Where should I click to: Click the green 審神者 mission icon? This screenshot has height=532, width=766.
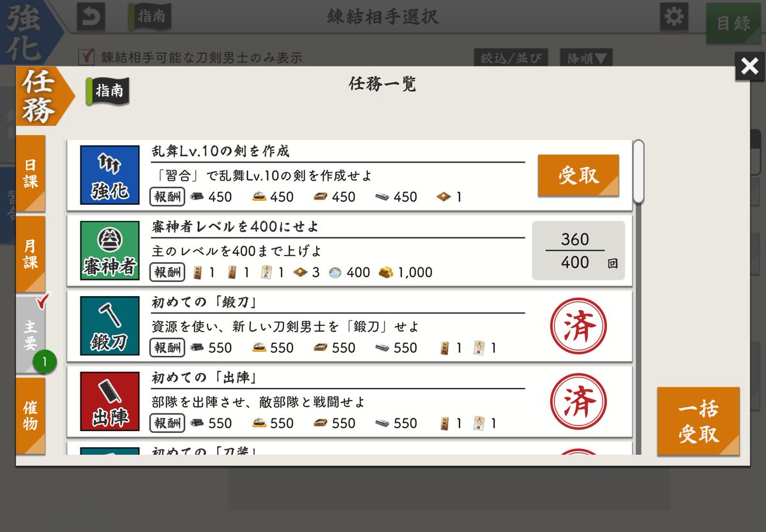(x=109, y=249)
